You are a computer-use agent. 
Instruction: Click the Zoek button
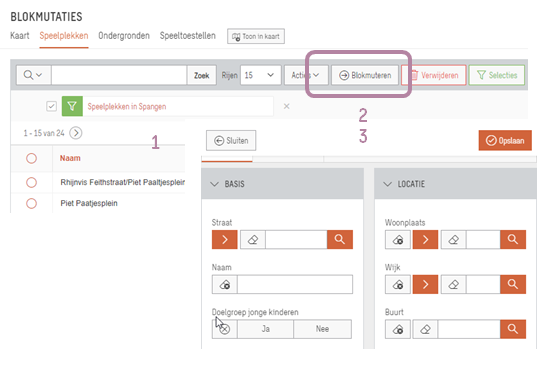click(202, 75)
